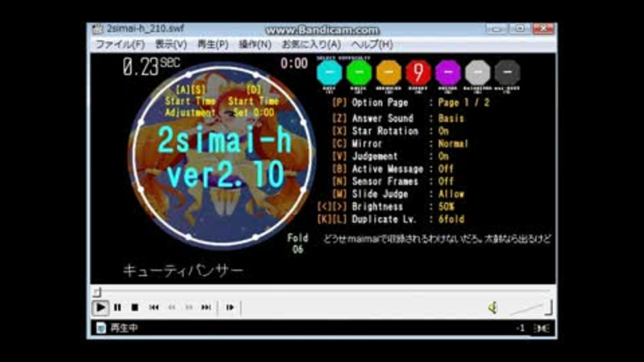This screenshot has width=644, height=362.
Task: Click the Play button in player controls
Action: point(100,308)
